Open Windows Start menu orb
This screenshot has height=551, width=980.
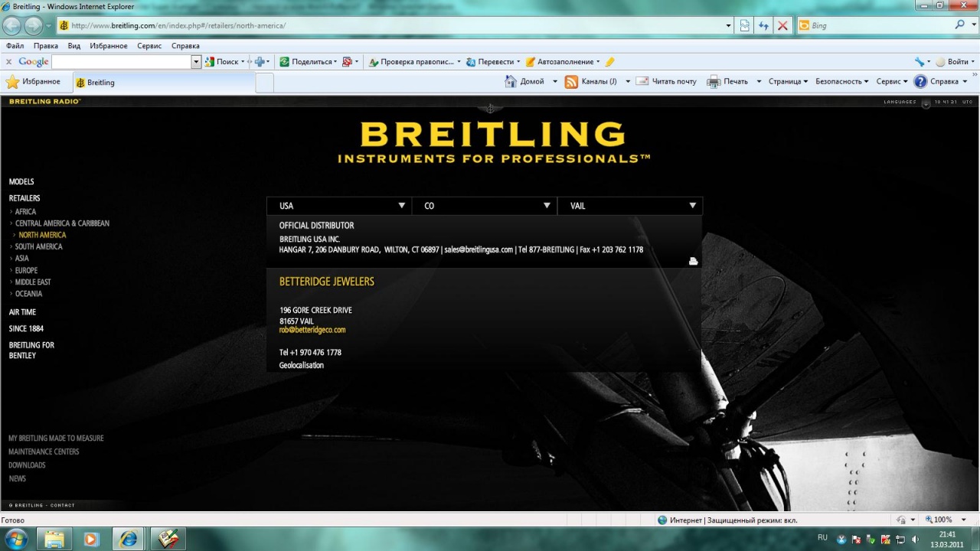tap(16, 539)
